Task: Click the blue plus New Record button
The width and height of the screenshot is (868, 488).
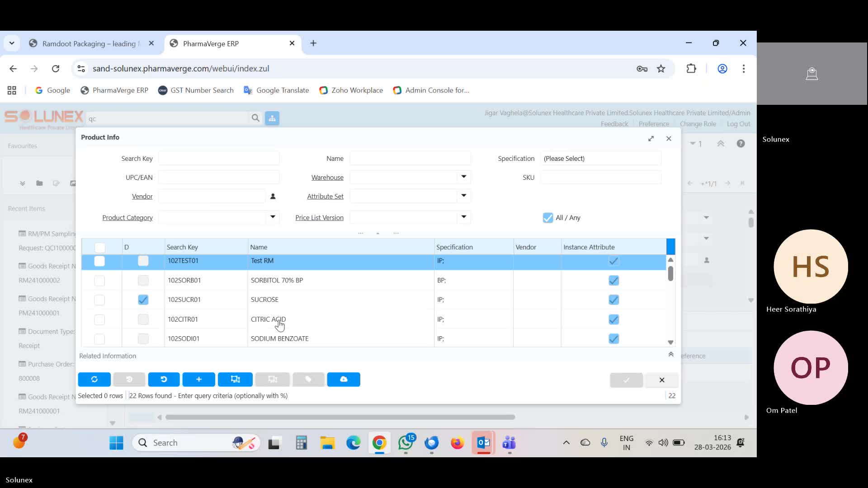Action: coord(198,380)
